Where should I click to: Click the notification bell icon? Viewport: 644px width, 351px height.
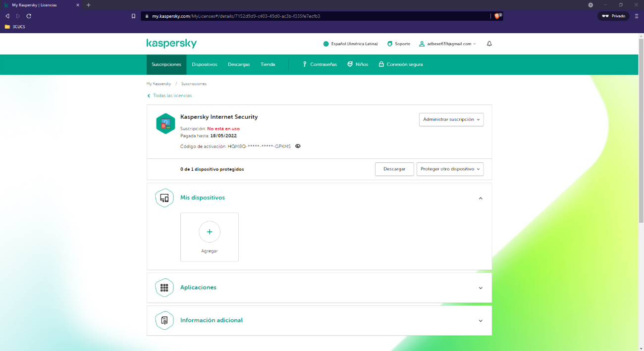coord(489,44)
